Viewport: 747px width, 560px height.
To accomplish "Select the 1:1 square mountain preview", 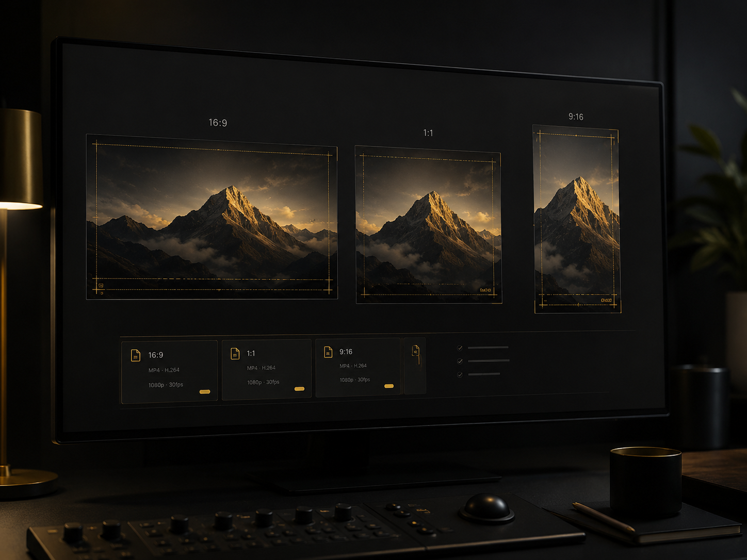I will click(428, 225).
